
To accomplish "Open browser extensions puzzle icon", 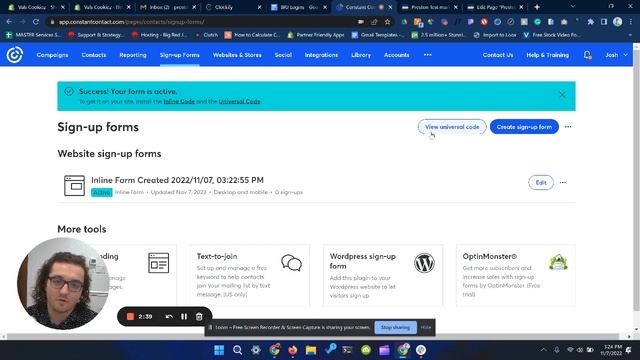I will (590, 22).
